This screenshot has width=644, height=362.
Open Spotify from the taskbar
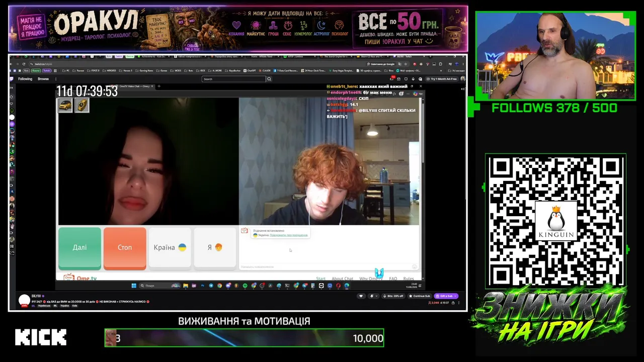(245, 286)
